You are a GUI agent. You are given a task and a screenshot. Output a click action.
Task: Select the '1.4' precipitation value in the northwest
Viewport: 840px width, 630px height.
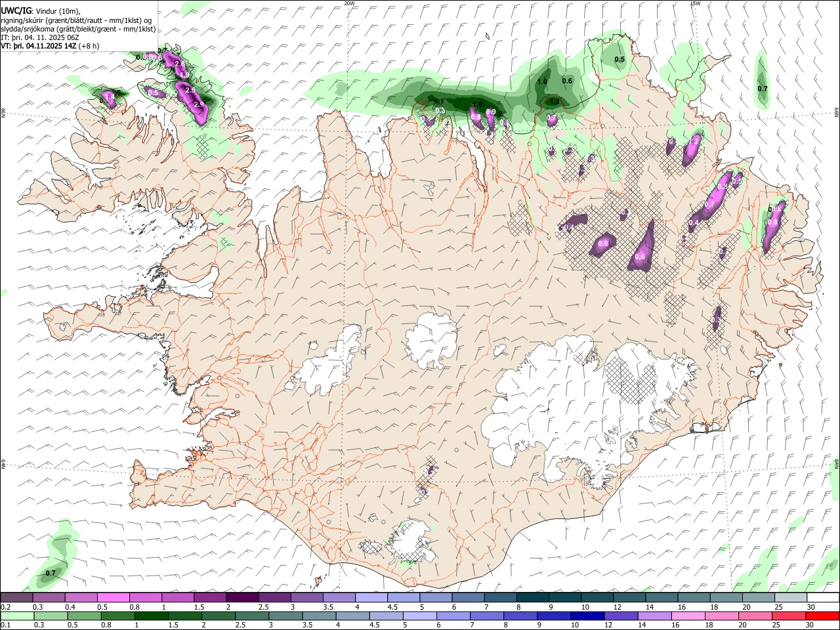coord(110,96)
